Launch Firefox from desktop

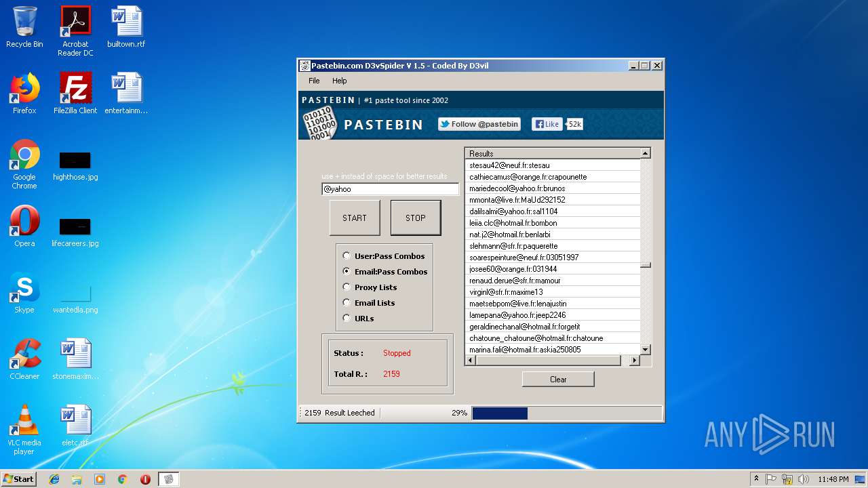(x=24, y=94)
